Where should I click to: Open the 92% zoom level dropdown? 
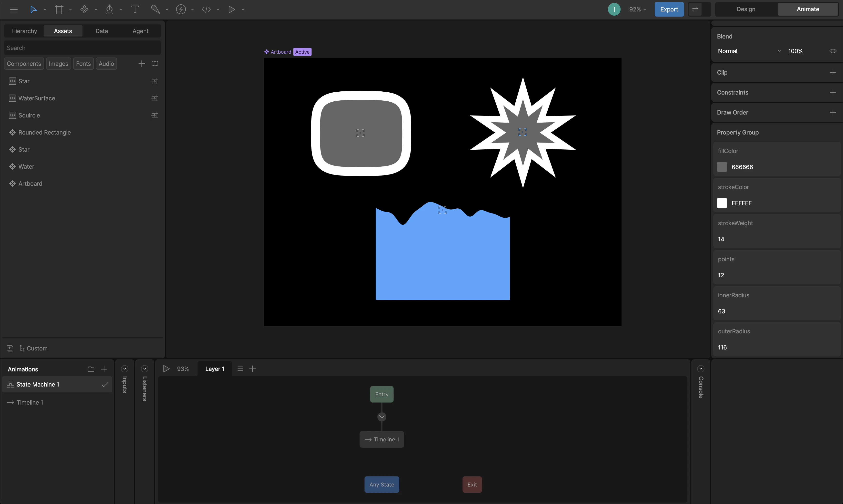point(637,9)
